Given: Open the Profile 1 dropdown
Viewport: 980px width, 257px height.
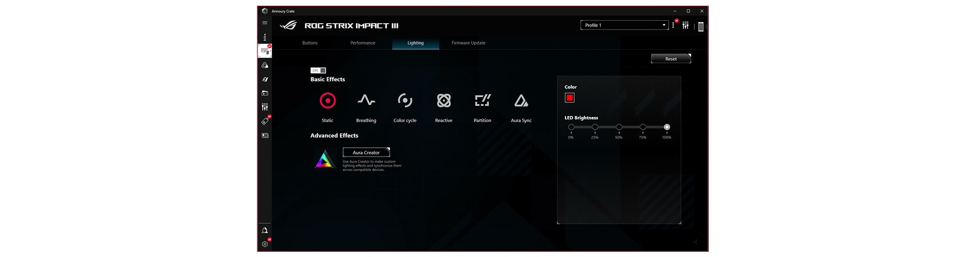Looking at the screenshot, I should [x=624, y=25].
